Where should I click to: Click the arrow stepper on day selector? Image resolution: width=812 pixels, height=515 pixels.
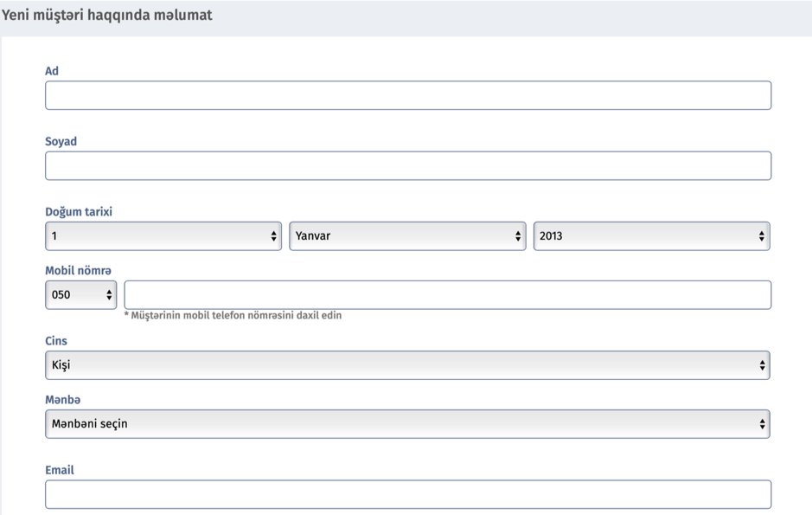click(x=273, y=236)
